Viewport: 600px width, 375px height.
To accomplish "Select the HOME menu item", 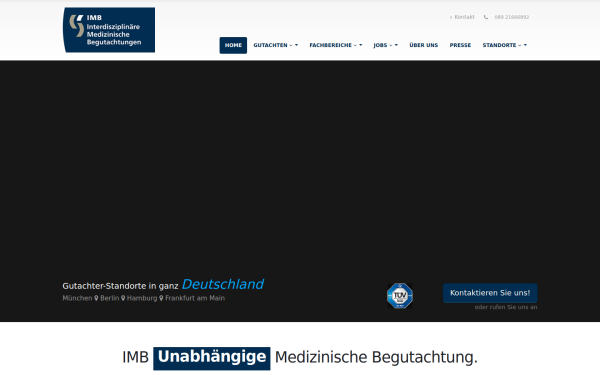I will click(233, 45).
